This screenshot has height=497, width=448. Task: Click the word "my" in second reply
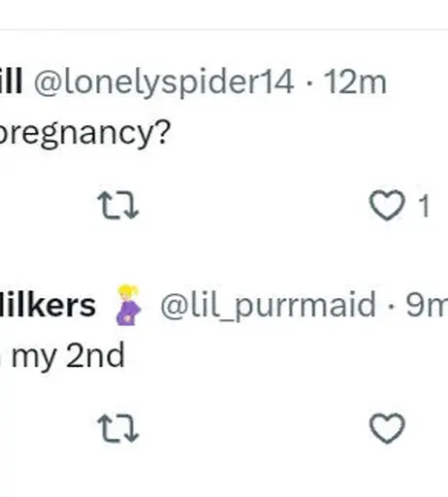(x=34, y=356)
